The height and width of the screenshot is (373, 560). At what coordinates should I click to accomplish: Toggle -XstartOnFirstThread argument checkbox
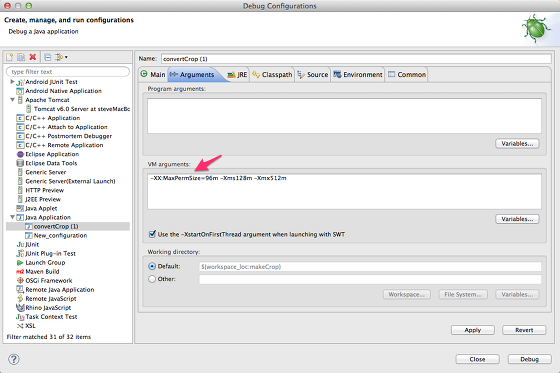pos(152,234)
